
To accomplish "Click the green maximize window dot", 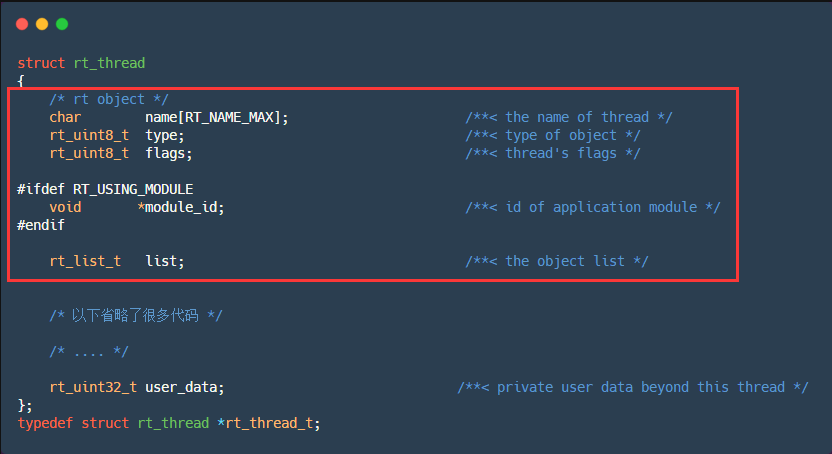I will tap(62, 23).
